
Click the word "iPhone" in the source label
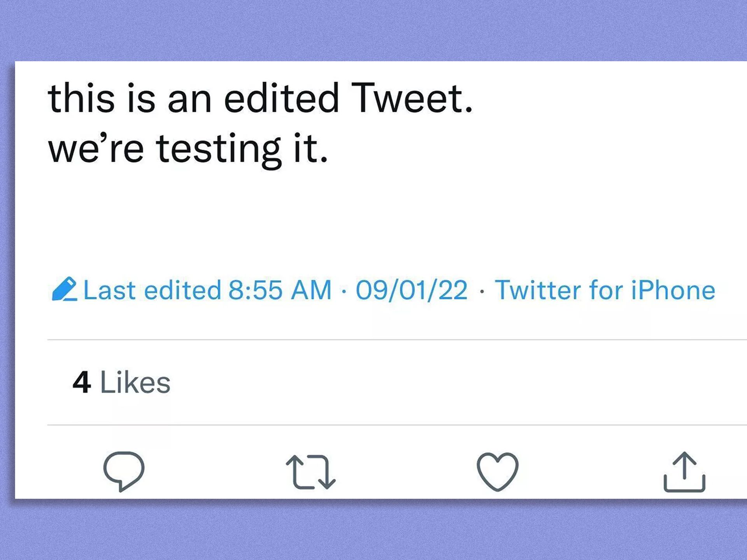[673, 290]
